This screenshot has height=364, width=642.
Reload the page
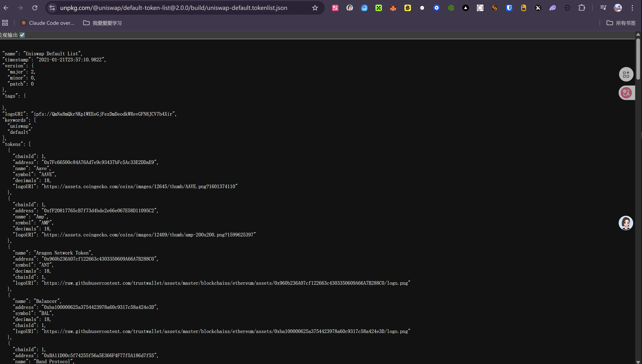[35, 8]
